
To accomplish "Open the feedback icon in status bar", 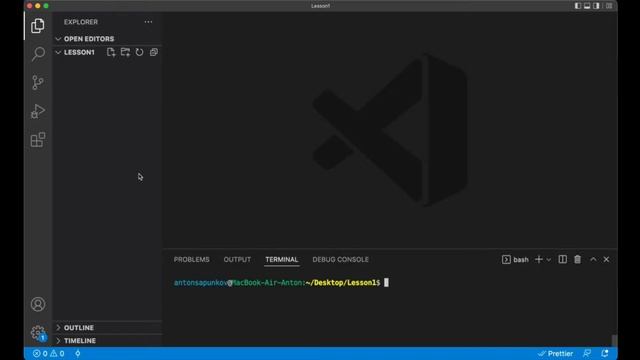I will pos(587,353).
